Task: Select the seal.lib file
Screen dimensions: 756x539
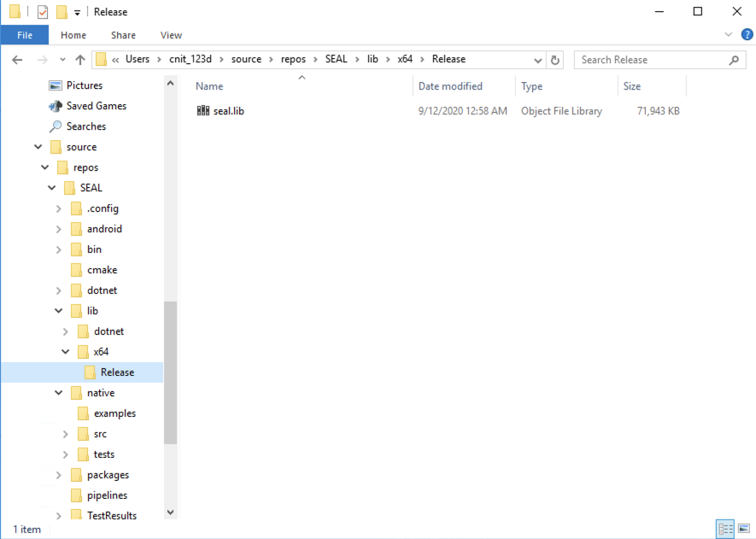Action: point(229,111)
